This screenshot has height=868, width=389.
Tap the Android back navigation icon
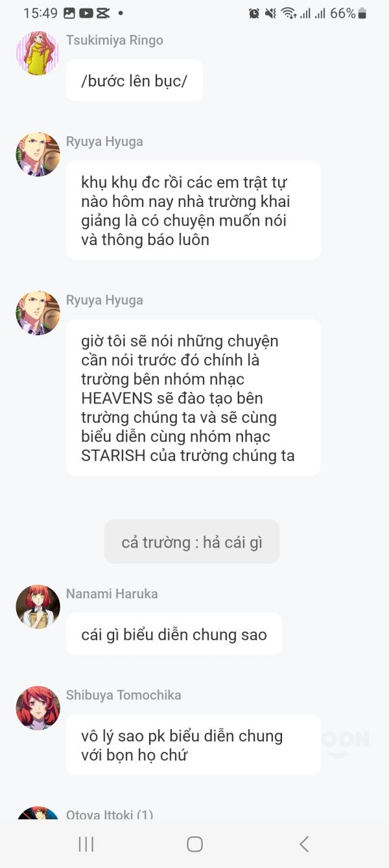[x=304, y=843]
